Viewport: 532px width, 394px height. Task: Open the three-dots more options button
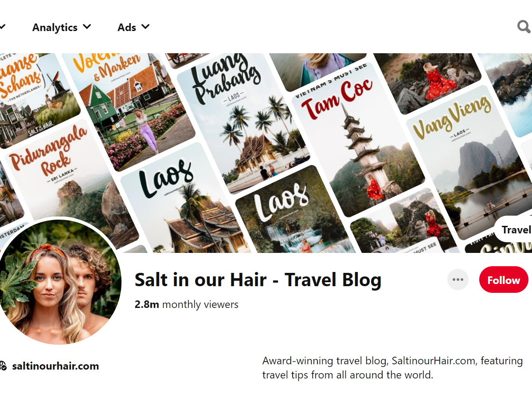coord(458,280)
